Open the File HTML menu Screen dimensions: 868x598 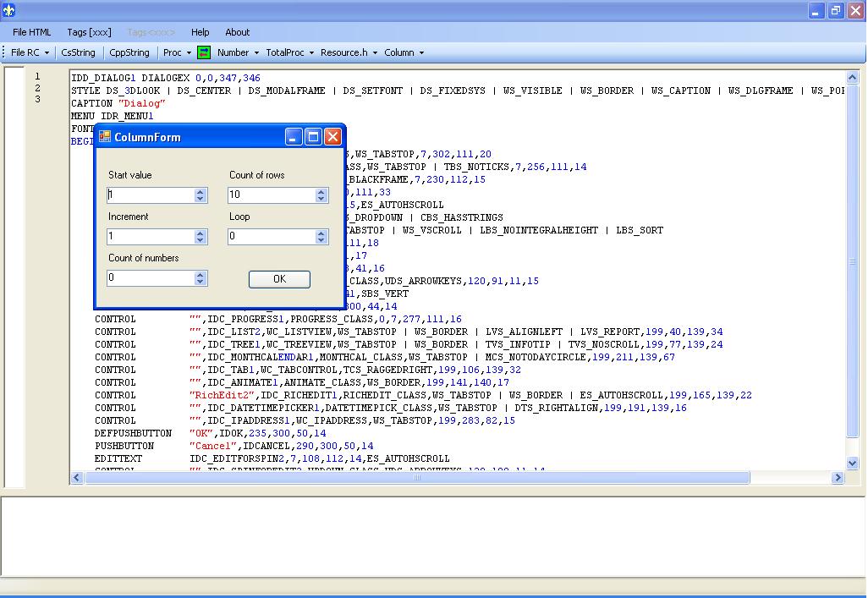pyautogui.click(x=32, y=32)
